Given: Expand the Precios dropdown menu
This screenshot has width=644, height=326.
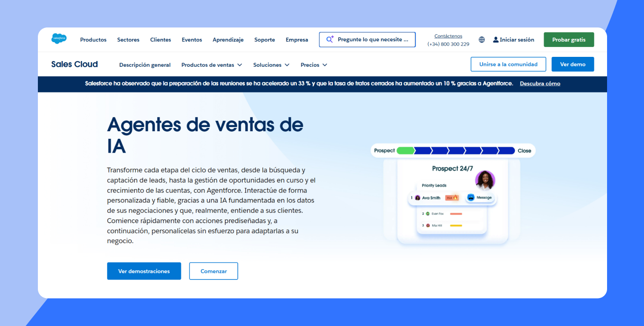Looking at the screenshot, I should click(313, 65).
